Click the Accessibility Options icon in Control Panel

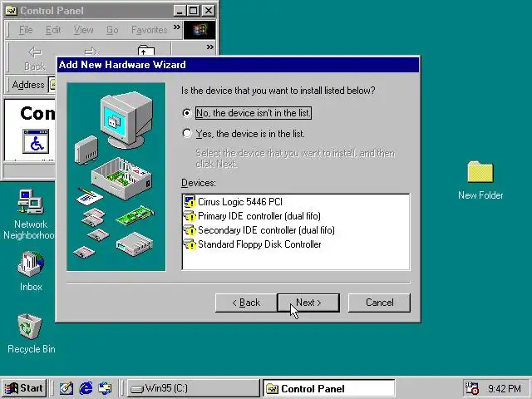tap(36, 141)
